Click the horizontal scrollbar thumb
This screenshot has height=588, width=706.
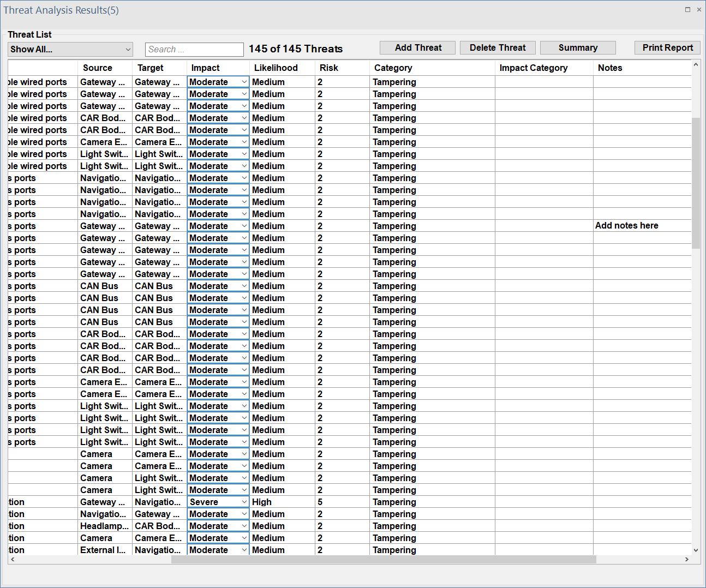click(383, 560)
